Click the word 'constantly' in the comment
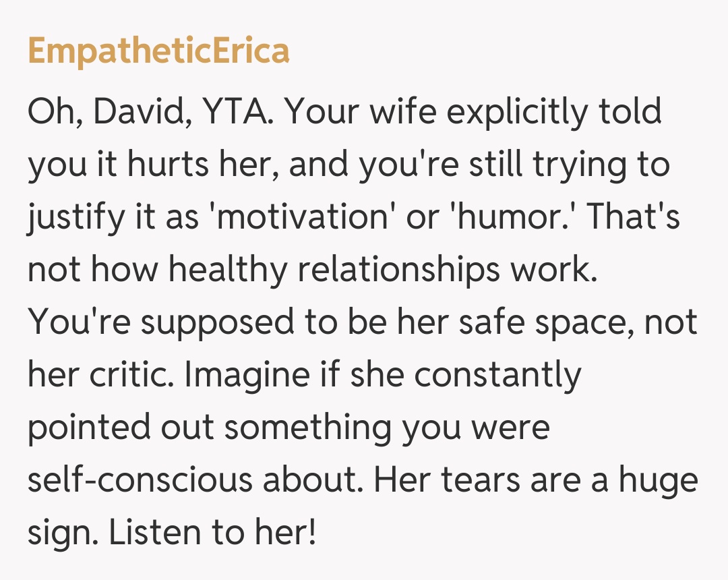 (497, 375)
